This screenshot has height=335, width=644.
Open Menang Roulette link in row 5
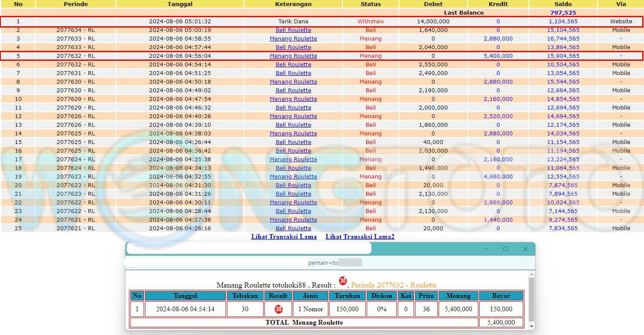(293, 56)
